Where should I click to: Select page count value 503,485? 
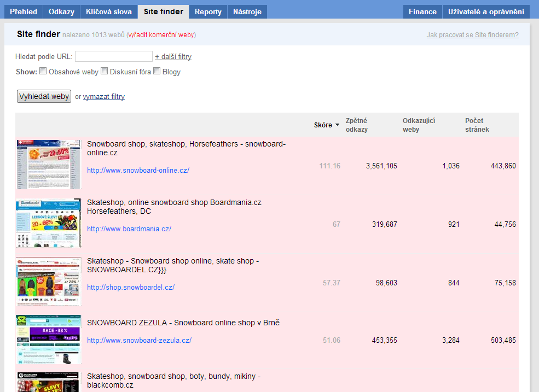pyautogui.click(x=503, y=340)
